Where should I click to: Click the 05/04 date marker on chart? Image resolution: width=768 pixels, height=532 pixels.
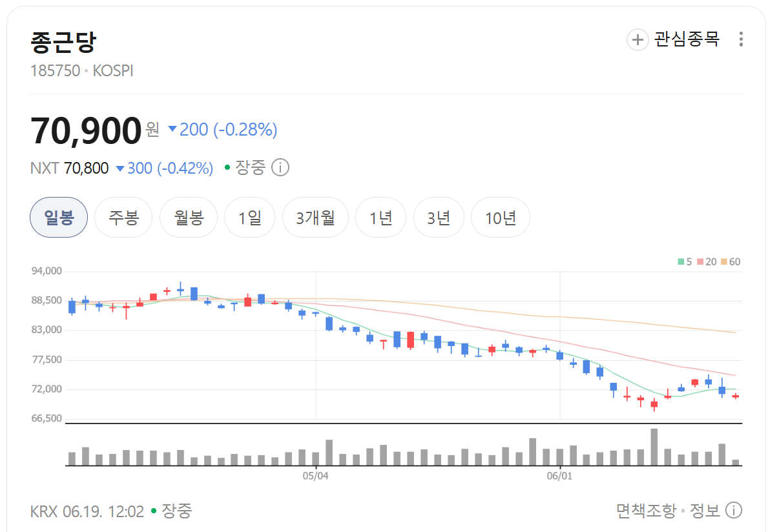point(315,476)
